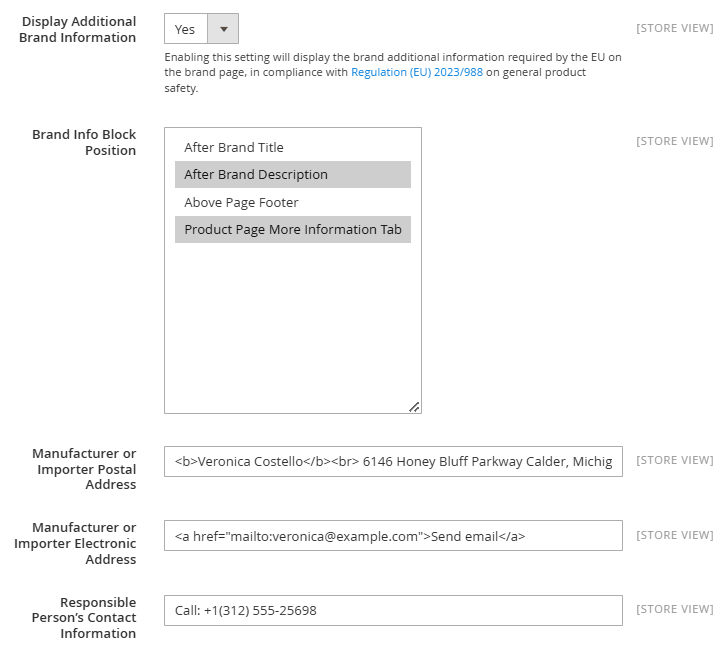Focus the Manufacturer or Importer Postal Address field
Viewport: 720px width, 658px height.
[x=393, y=461]
